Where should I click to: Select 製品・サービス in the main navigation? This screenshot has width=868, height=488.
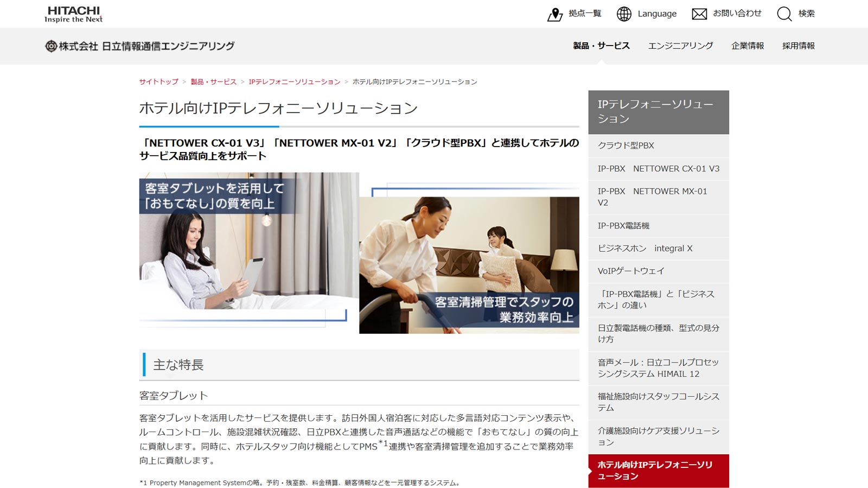tap(601, 46)
